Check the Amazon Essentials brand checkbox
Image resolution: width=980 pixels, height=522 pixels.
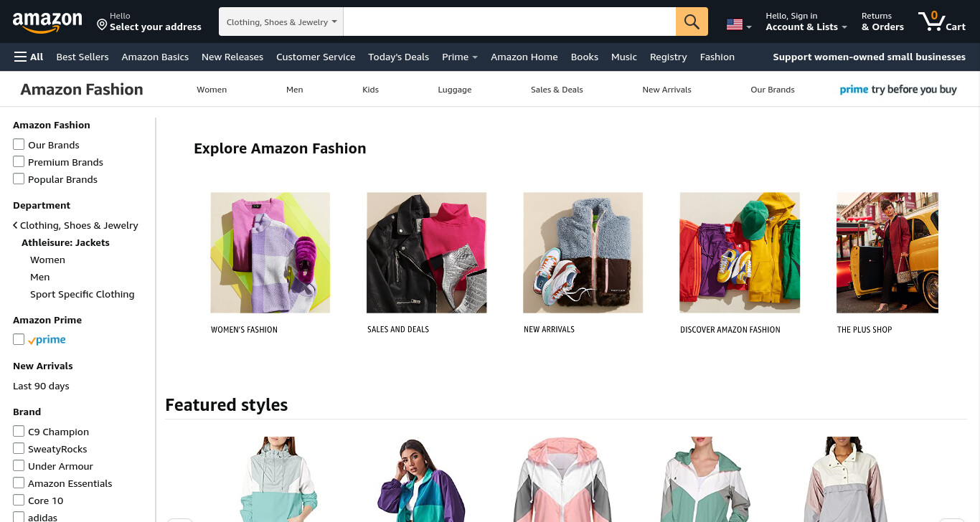point(19,483)
